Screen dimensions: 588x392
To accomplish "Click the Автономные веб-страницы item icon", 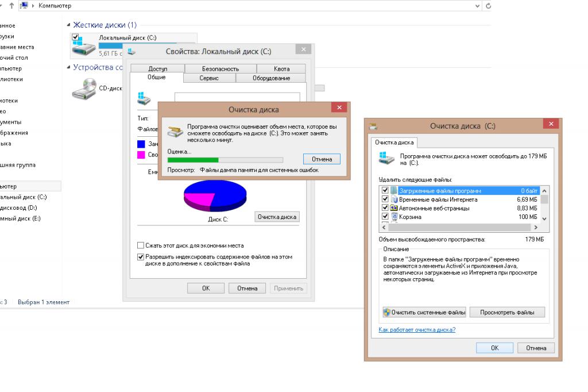I will click(394, 208).
